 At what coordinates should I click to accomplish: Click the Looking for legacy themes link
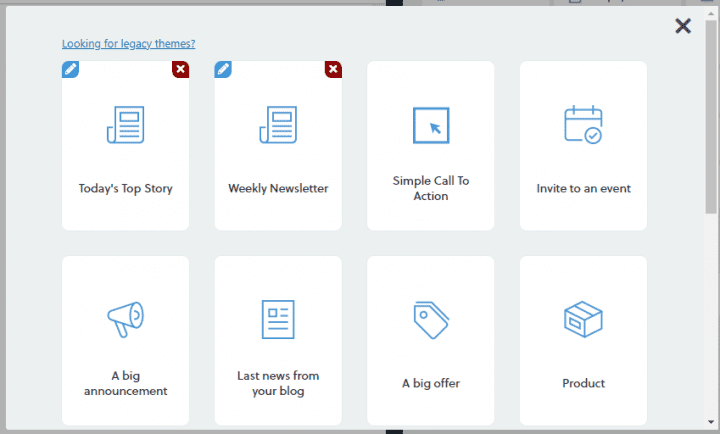(x=129, y=44)
